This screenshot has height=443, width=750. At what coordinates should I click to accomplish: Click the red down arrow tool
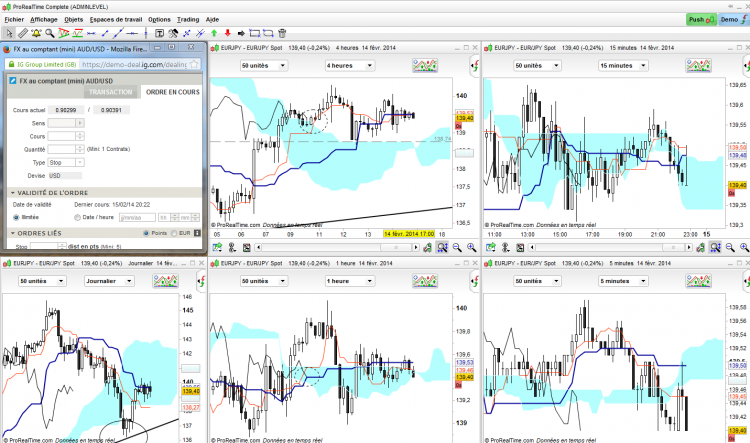(228, 33)
